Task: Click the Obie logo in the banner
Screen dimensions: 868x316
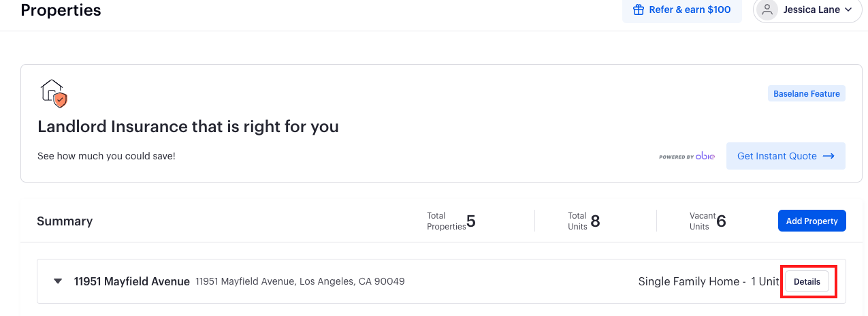Action: point(705,156)
